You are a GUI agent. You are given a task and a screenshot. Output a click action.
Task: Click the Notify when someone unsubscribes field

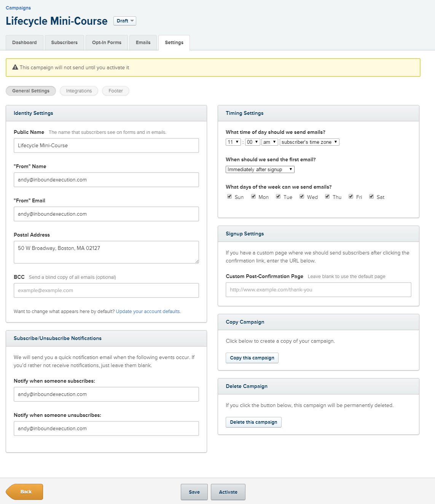pos(106,428)
